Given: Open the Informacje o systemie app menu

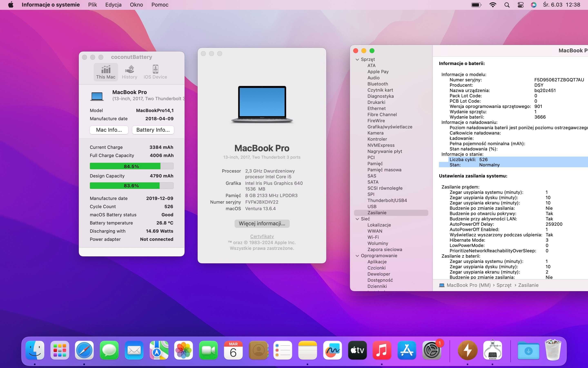Looking at the screenshot, I should [51, 5].
